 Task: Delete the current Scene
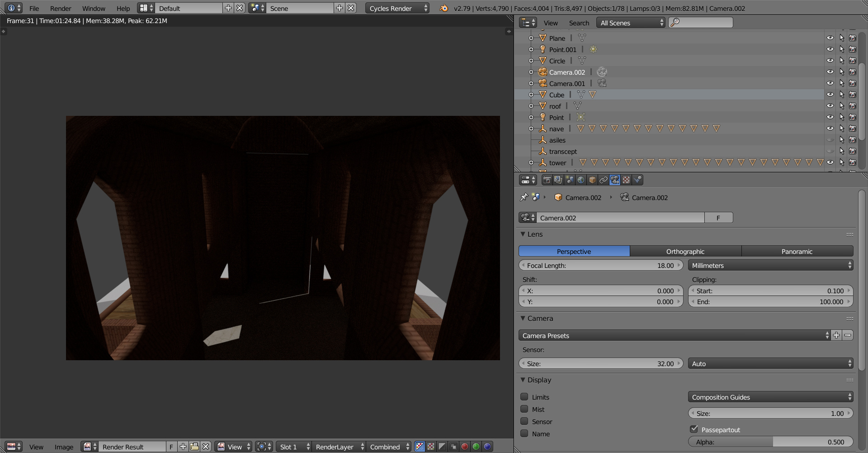pyautogui.click(x=351, y=8)
